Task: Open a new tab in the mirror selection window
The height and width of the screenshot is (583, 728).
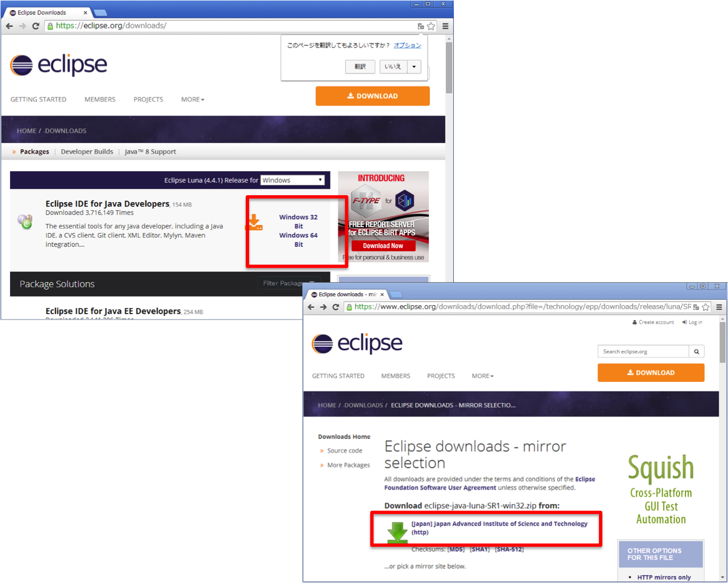Action: tap(396, 294)
